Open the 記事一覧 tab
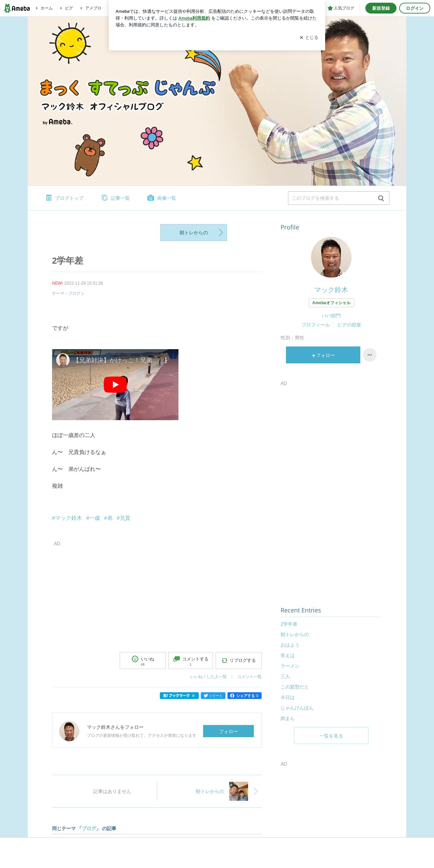 [116, 198]
